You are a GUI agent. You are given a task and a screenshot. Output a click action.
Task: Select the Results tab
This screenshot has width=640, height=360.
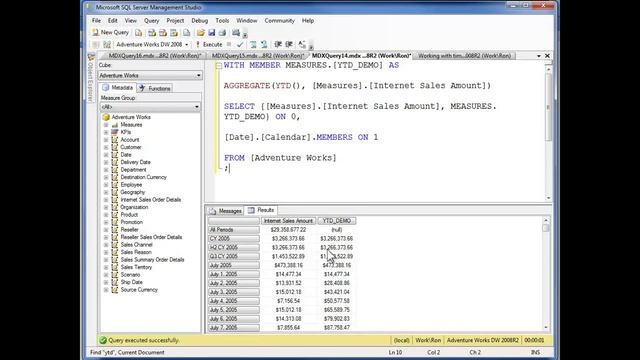coord(261,210)
